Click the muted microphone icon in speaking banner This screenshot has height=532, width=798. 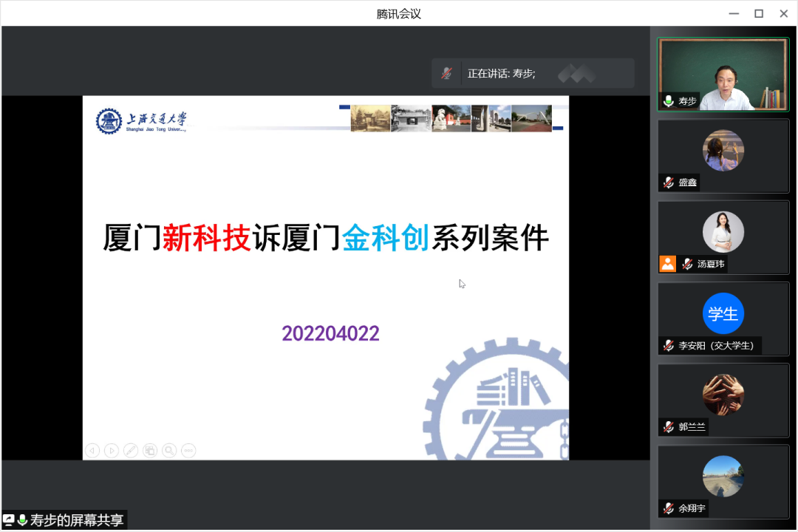pos(446,73)
